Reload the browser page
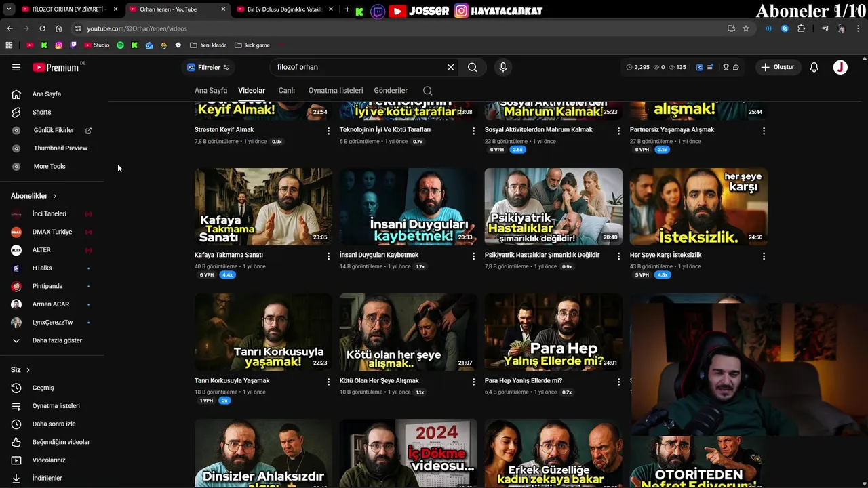Viewport: 868px width, 488px height. [42, 28]
